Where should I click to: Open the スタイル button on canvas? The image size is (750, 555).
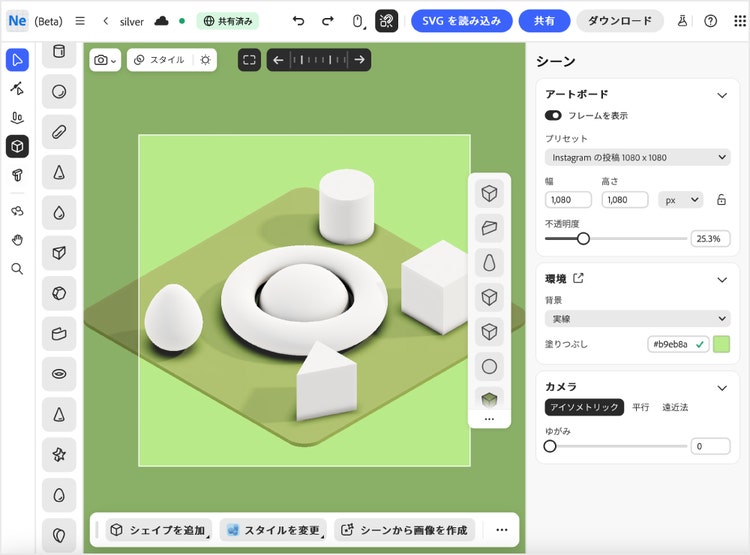(160, 60)
